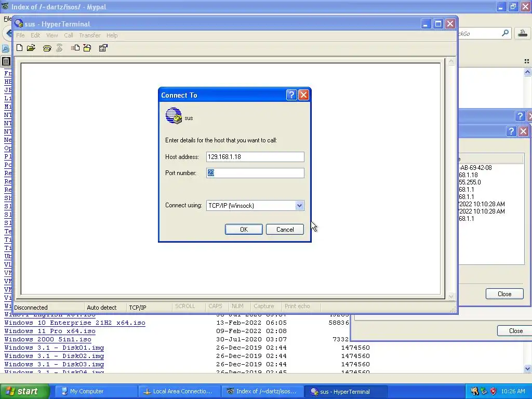Click the Open file icon in HyperTerminal toolbar

pyautogui.click(x=31, y=48)
